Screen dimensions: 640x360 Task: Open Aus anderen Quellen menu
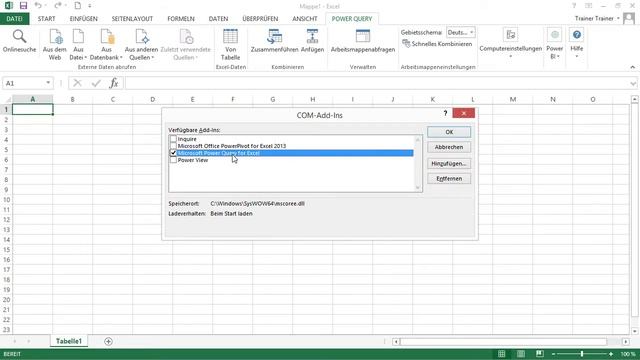(x=141, y=44)
